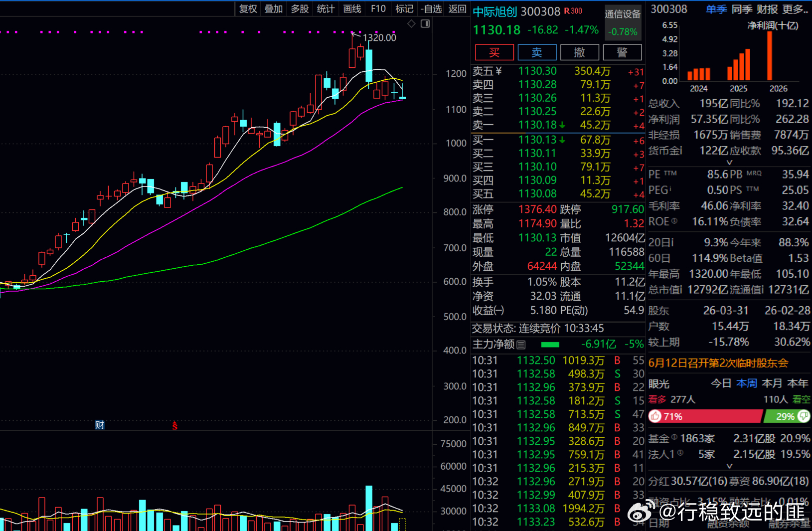Click the 统计 toolbar item
Image resolution: width=812 pixels, height=531 pixels.
click(x=325, y=8)
